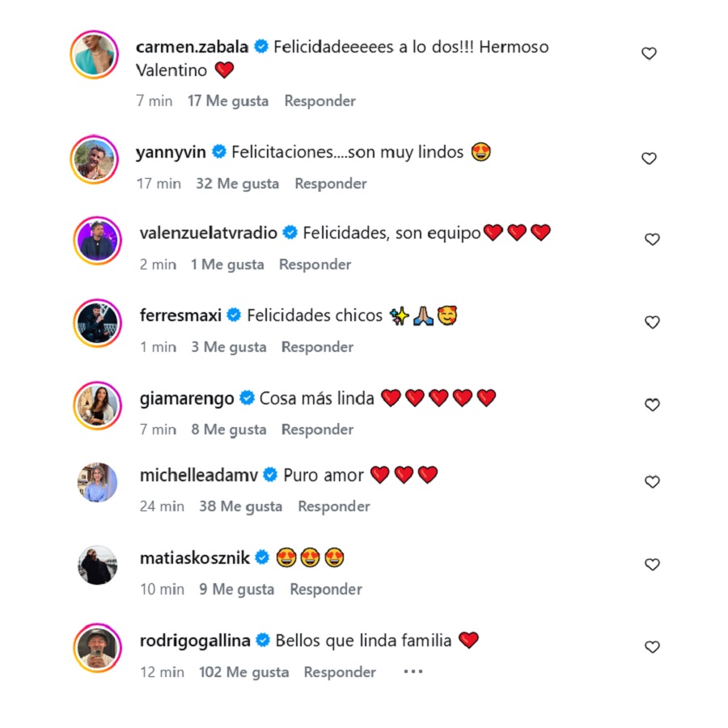
Task: Tap the heart on yannyvin's comment
Action: point(649,159)
